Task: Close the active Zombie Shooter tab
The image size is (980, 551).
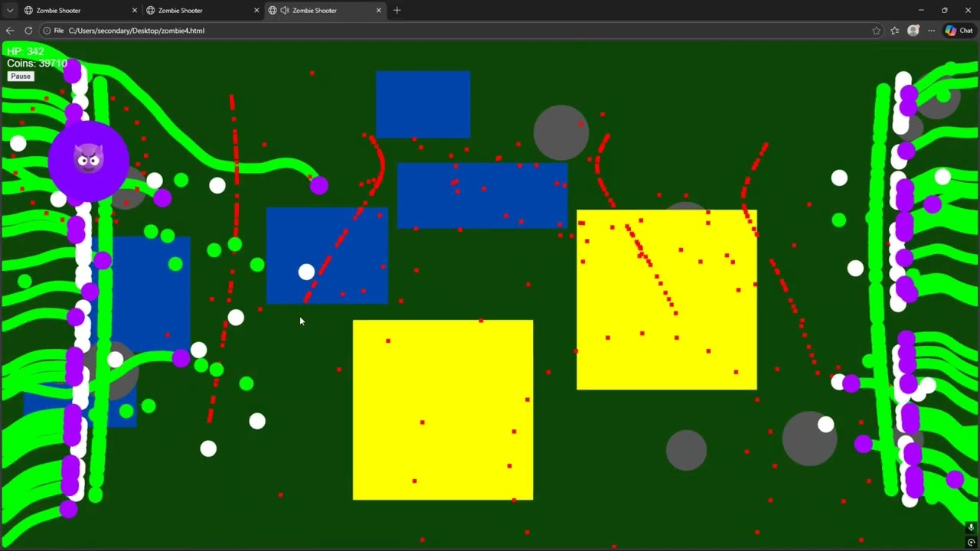Action: [x=378, y=10]
